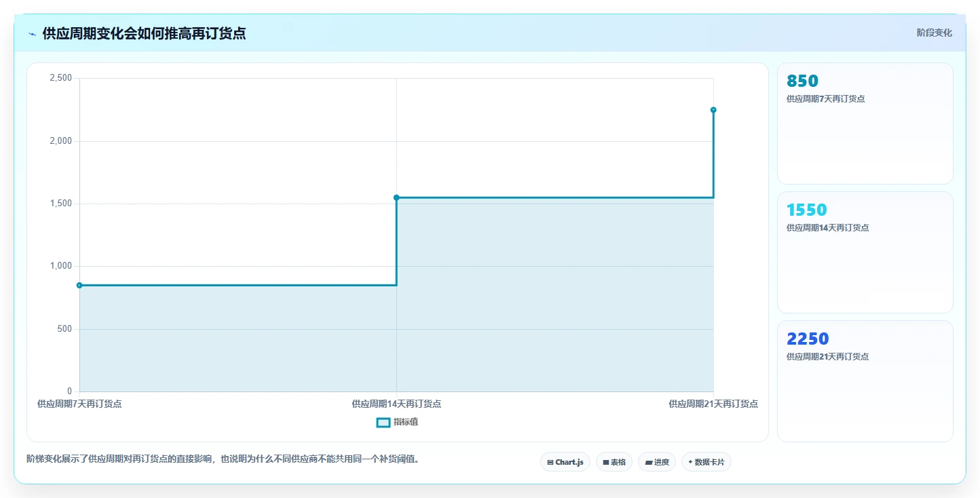Click the lightning icon beside the title
980x498 pixels.
click(x=33, y=34)
